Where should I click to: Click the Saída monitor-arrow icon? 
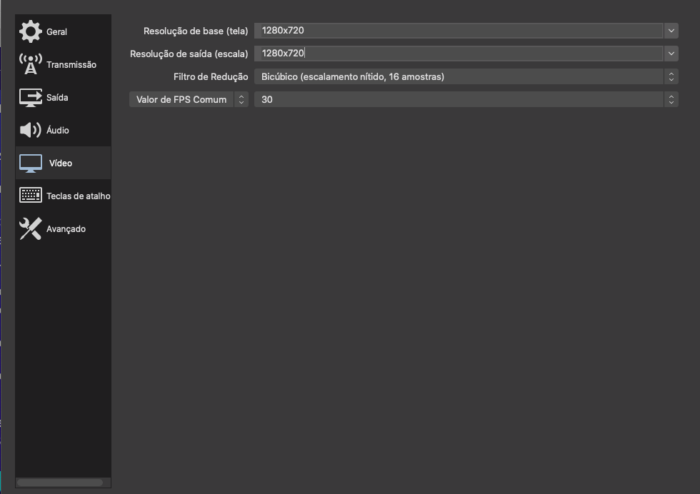(30, 97)
